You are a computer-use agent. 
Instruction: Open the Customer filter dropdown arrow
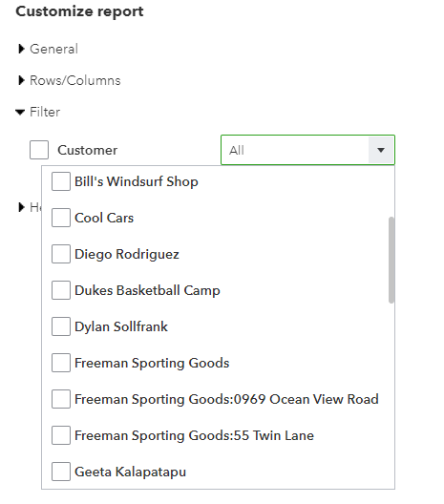pos(381,150)
